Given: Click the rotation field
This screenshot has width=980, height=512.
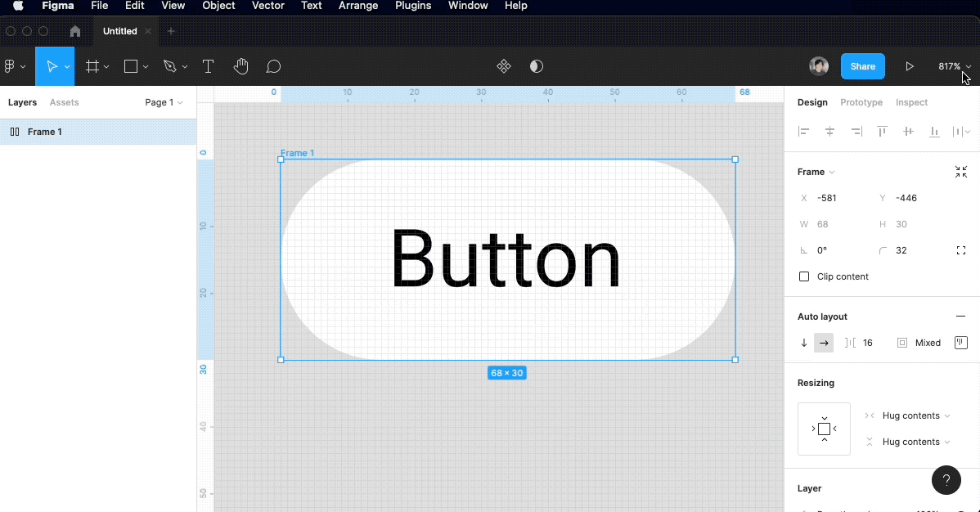Looking at the screenshot, I should (834, 250).
